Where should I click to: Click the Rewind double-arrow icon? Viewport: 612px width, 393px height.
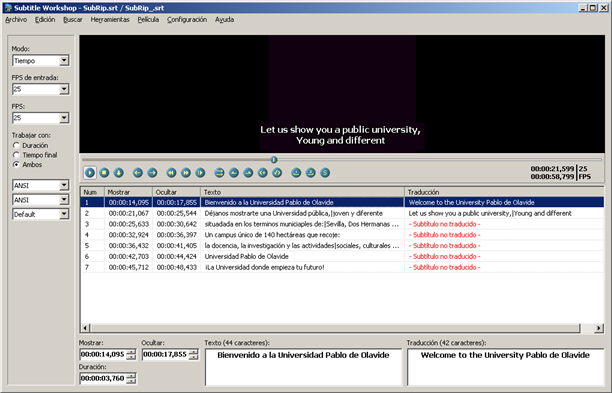coord(171,172)
